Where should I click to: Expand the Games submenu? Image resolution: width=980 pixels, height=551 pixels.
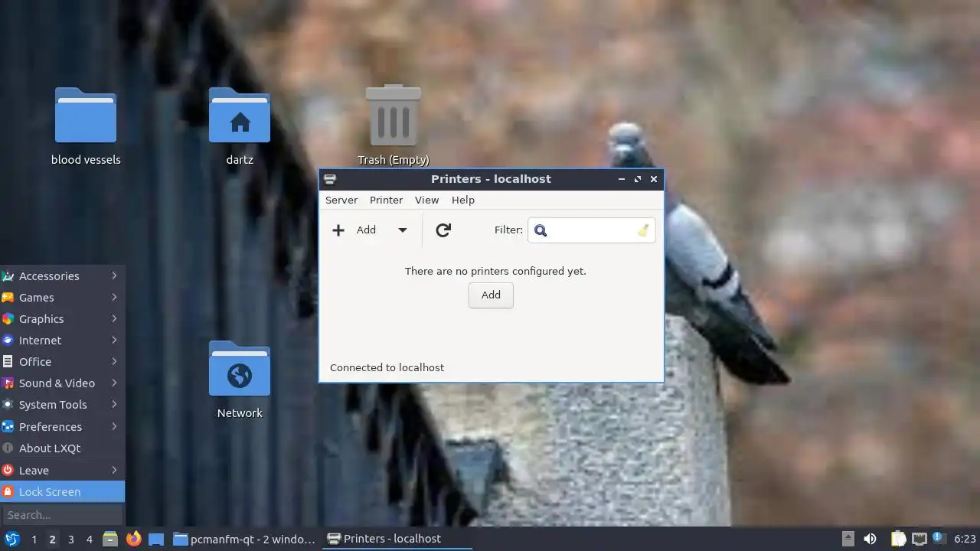point(62,297)
